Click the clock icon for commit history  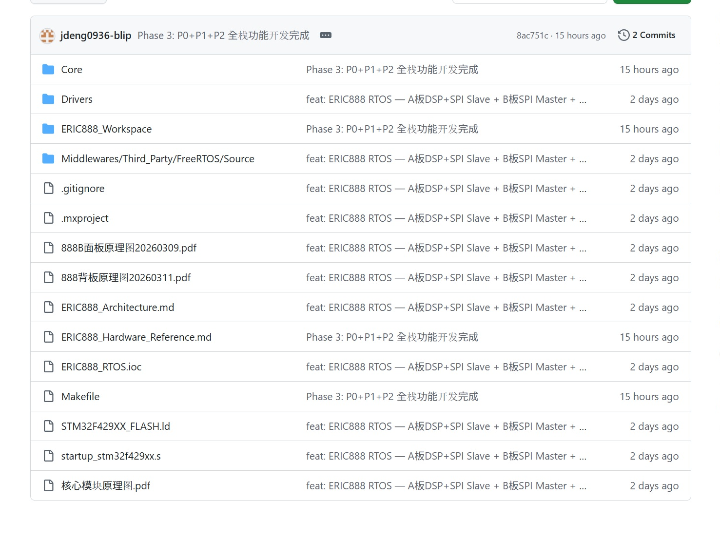624,35
